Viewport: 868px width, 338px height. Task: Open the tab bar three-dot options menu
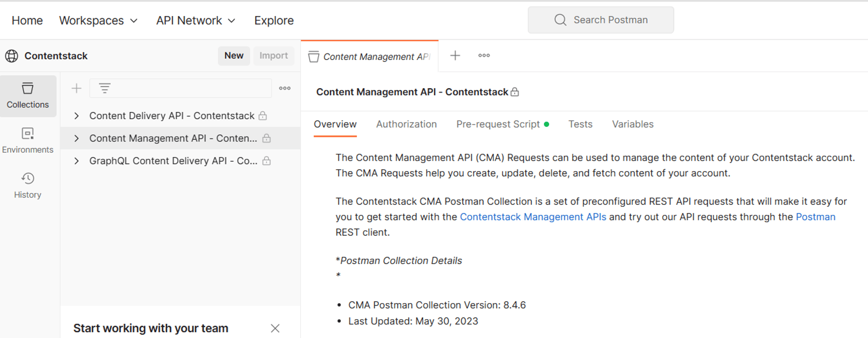click(484, 56)
